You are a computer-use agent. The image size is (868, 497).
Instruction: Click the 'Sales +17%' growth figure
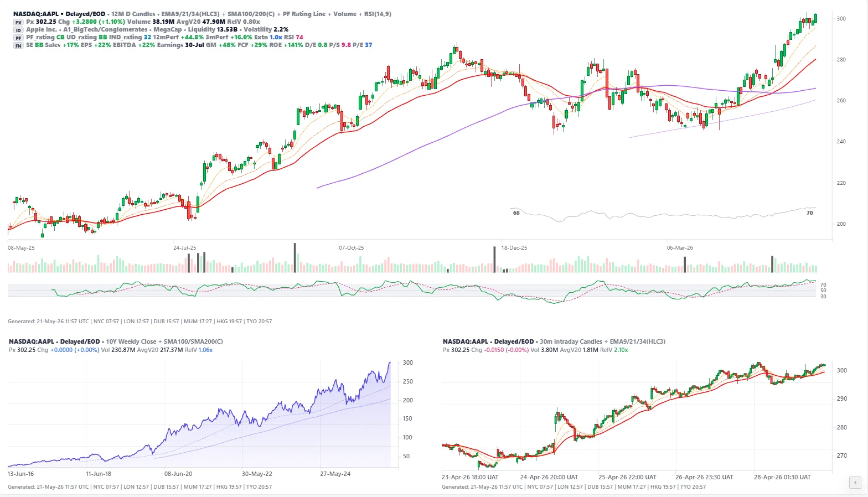pos(62,45)
